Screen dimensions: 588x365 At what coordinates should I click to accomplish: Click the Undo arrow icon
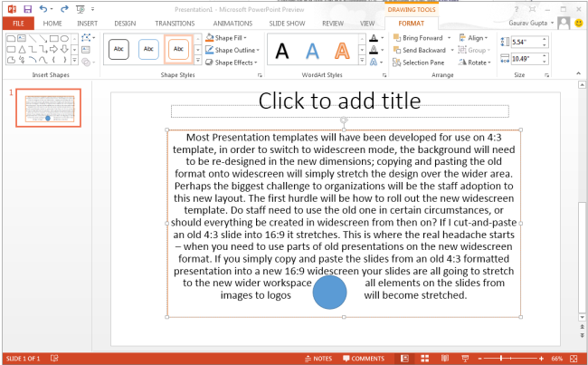pyautogui.click(x=43, y=8)
